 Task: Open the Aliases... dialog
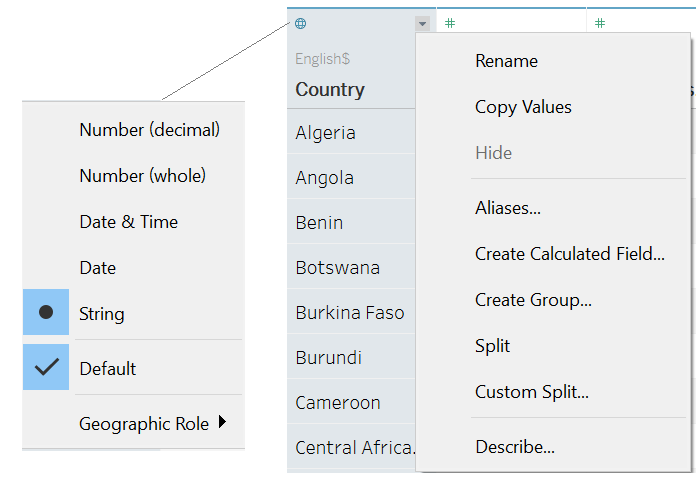point(508,208)
